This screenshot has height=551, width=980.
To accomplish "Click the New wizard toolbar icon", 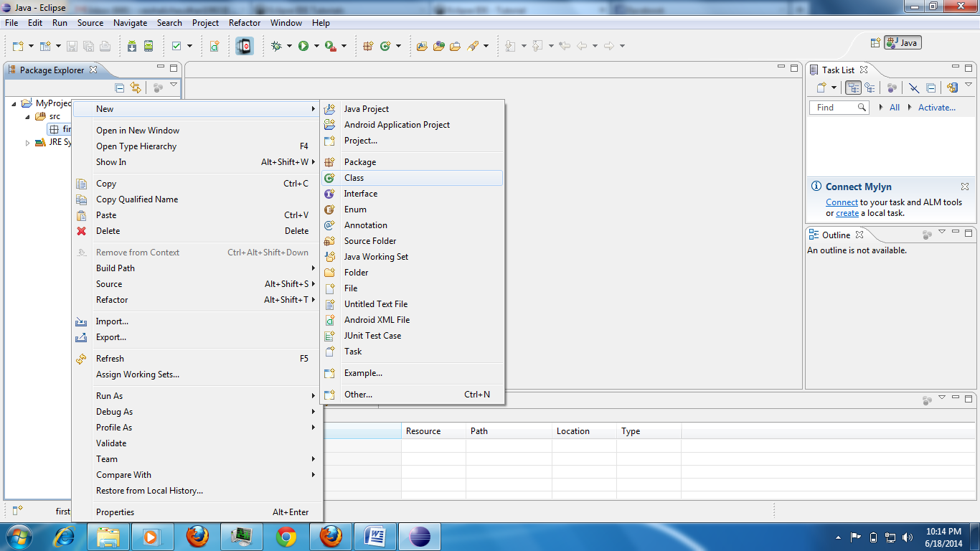I will point(18,46).
